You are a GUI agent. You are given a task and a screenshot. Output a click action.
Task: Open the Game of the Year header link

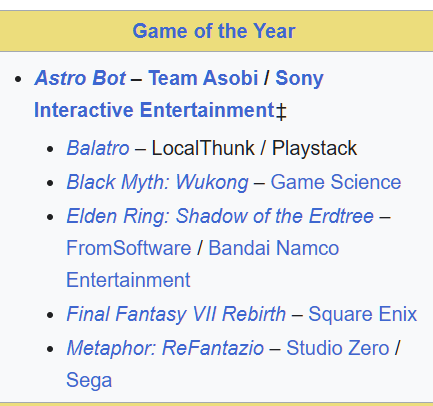pos(214,31)
